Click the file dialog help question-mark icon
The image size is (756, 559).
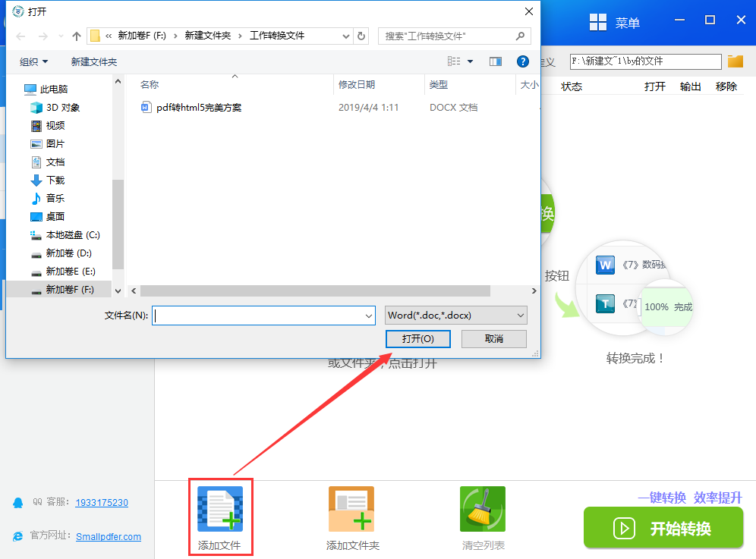[x=523, y=61]
